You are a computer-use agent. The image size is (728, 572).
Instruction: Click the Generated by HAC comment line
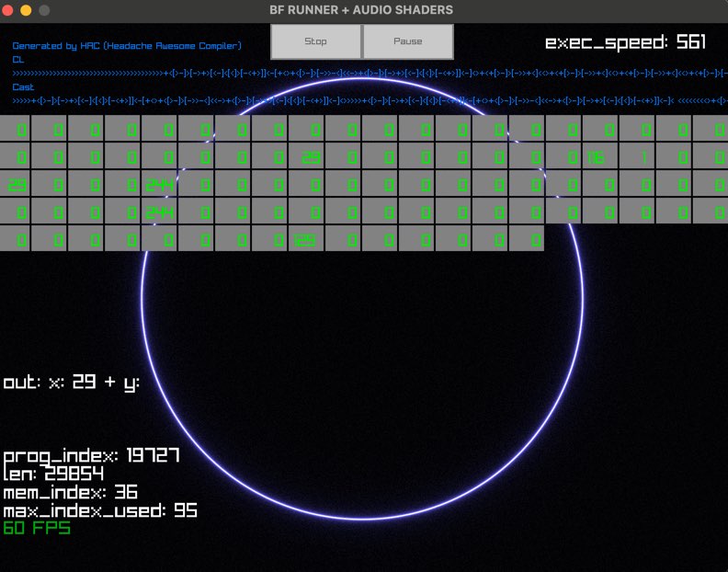pyautogui.click(x=127, y=45)
